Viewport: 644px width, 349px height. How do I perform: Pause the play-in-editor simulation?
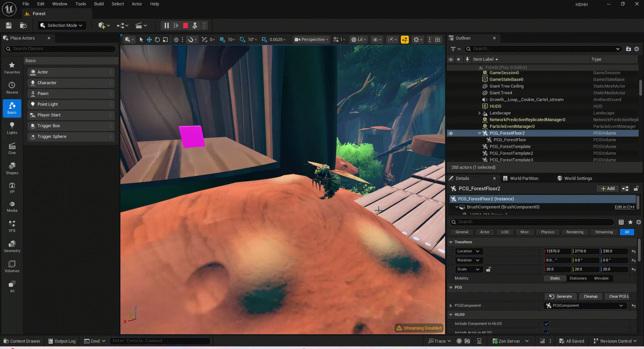coord(166,26)
